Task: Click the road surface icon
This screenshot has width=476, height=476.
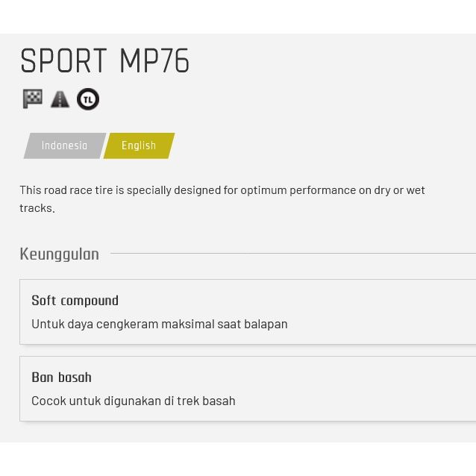Action: point(60,99)
